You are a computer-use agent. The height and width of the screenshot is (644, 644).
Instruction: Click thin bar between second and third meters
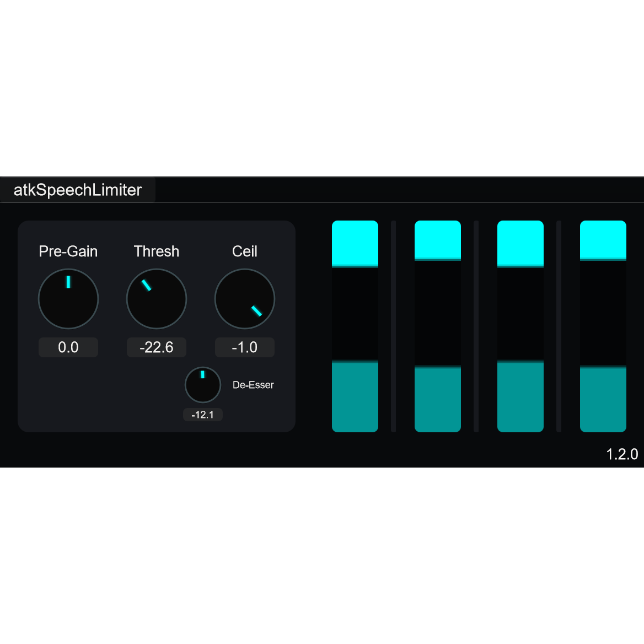coord(476,326)
